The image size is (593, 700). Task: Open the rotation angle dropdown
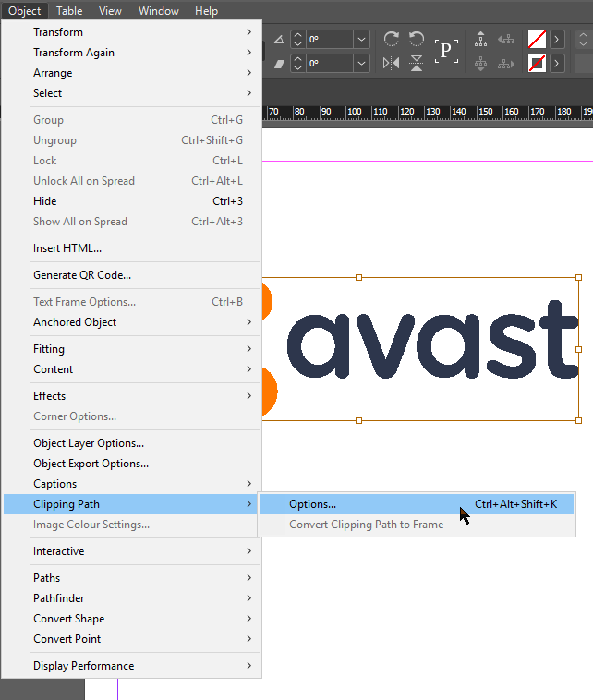tap(361, 40)
